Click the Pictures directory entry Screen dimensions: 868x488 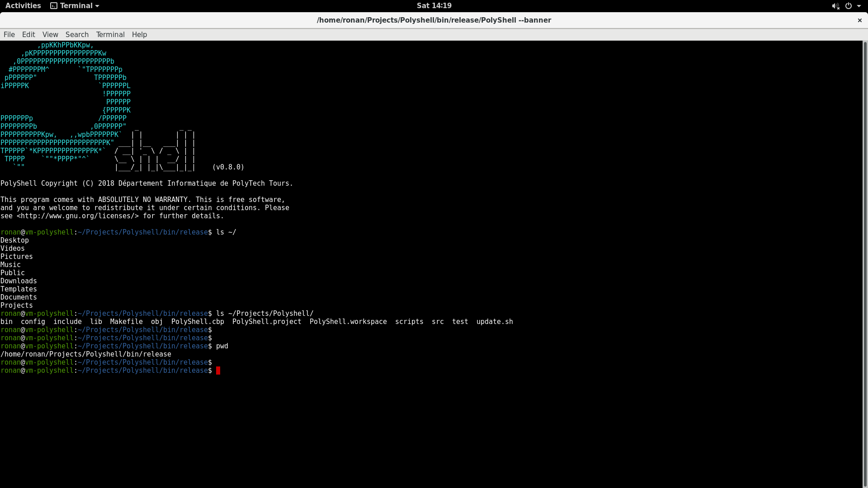[x=17, y=257]
